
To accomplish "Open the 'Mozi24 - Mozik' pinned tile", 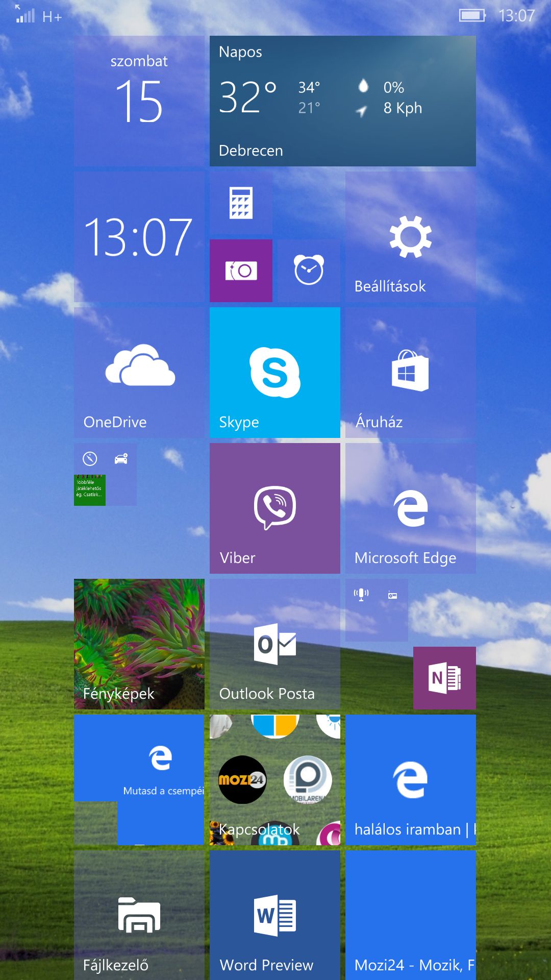I will (x=411, y=915).
